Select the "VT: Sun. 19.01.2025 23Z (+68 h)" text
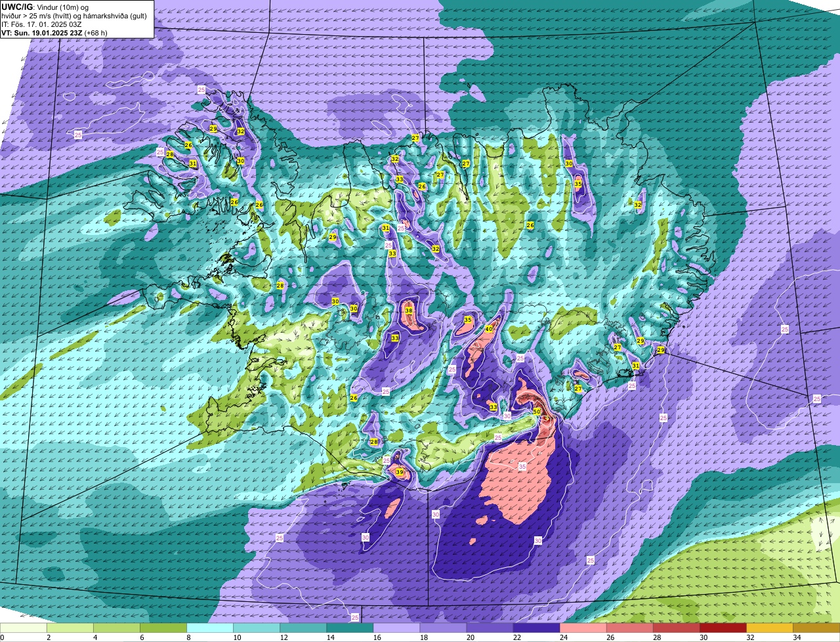 point(54,33)
